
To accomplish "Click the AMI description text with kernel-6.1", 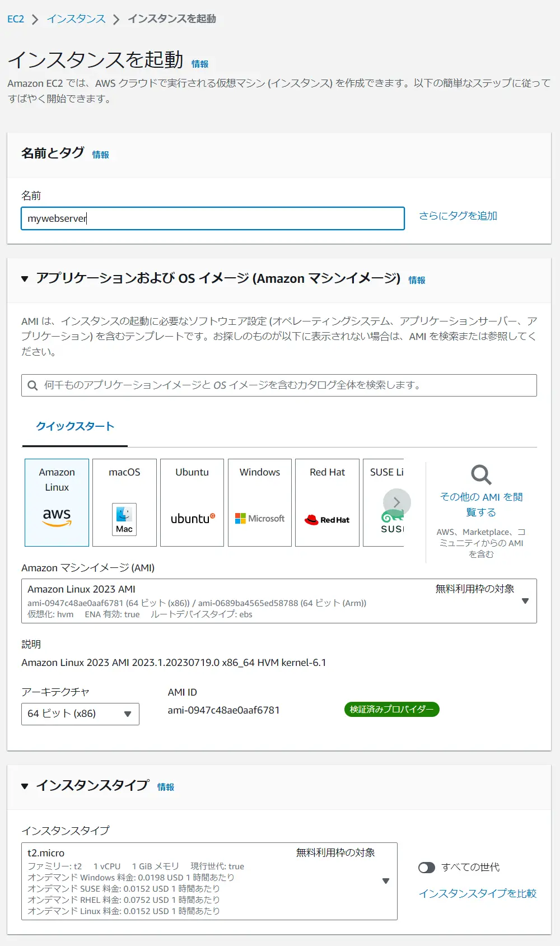I will [174, 663].
